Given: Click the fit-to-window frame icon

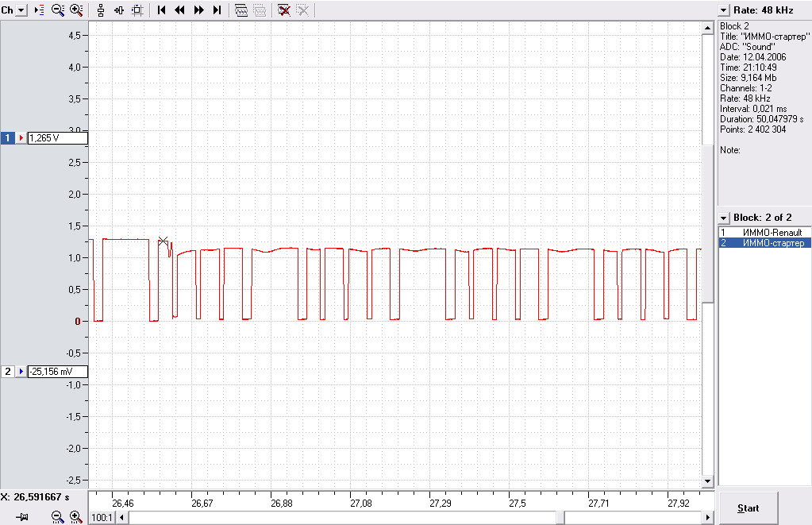Looking at the screenshot, I should 137,10.
